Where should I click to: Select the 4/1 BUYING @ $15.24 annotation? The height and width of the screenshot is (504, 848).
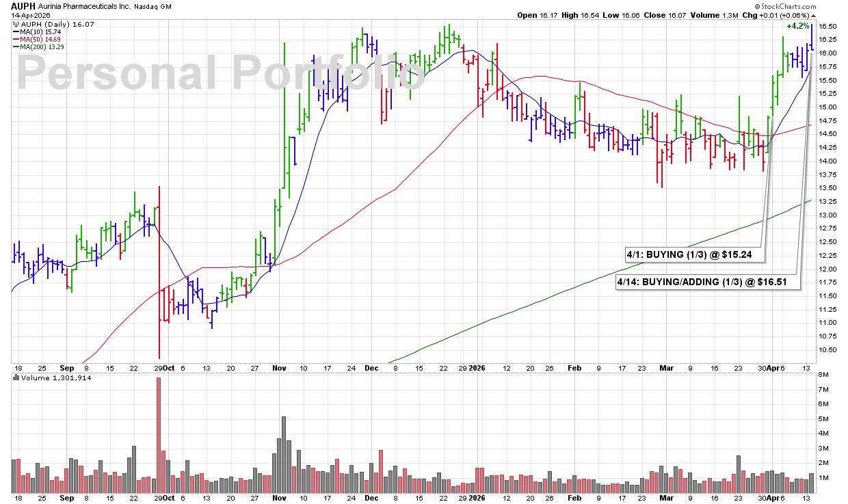[x=693, y=254]
